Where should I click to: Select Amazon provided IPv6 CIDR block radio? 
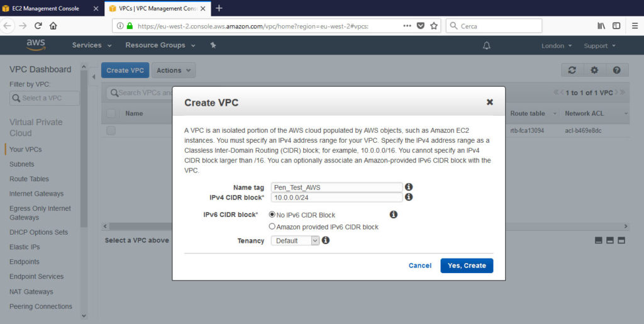(272, 226)
